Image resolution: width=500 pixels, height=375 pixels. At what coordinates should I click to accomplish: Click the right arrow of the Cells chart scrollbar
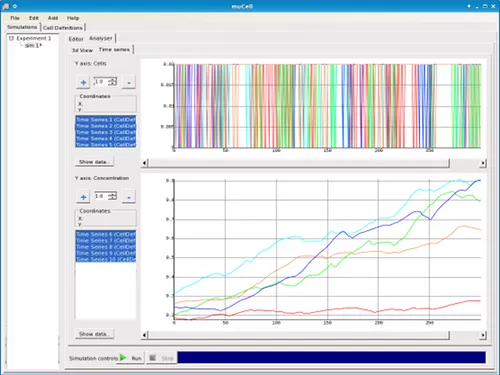[x=483, y=163]
